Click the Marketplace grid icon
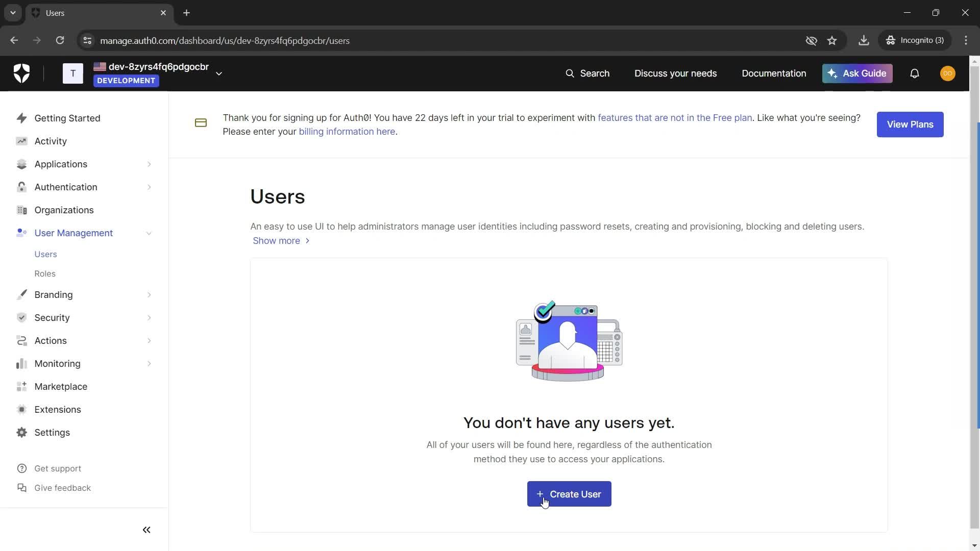Screen dimensions: 980x551 (x=21, y=387)
